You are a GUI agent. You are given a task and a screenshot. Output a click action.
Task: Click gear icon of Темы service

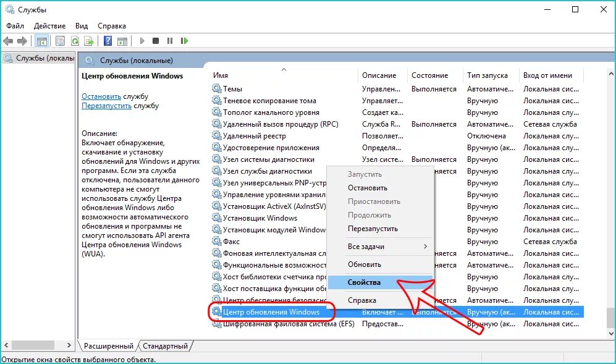coord(216,88)
